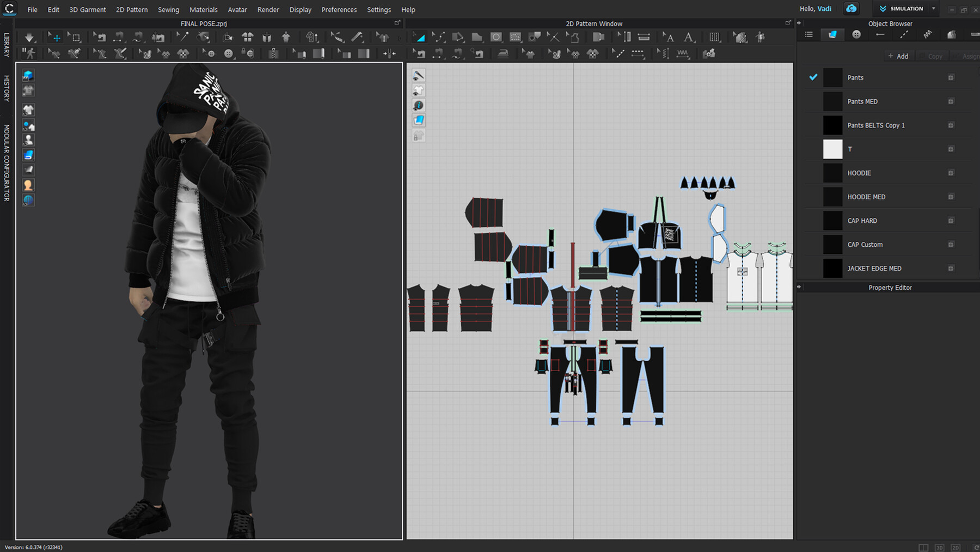The height and width of the screenshot is (552, 980).
Task: Open the Topstitch tab in Object Browser
Action: pyautogui.click(x=904, y=34)
